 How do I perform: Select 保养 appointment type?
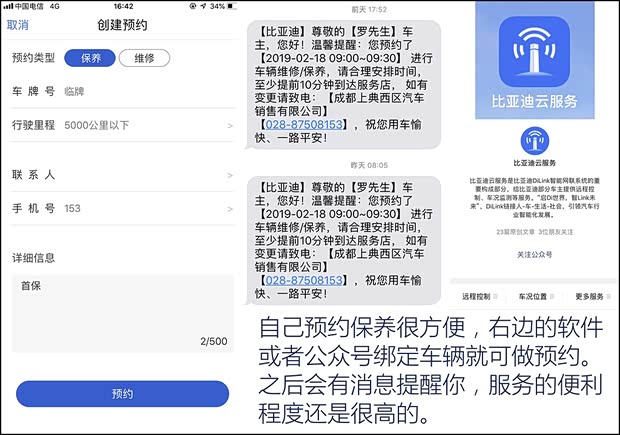[90, 58]
